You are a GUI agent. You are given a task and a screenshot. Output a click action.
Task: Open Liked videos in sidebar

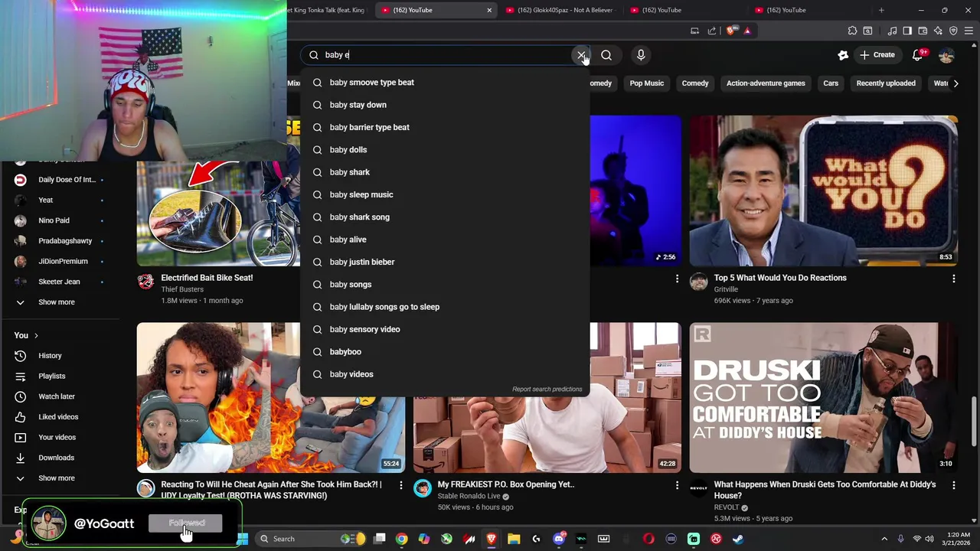point(58,417)
